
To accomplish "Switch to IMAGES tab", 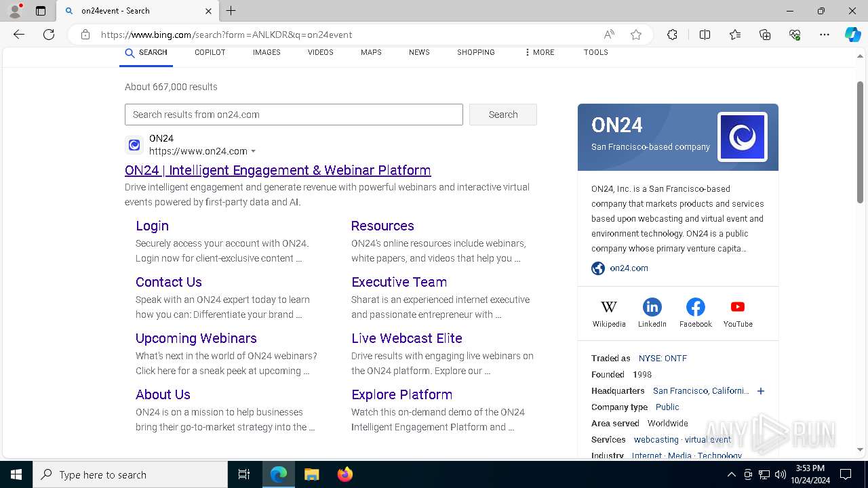I will coord(267,52).
